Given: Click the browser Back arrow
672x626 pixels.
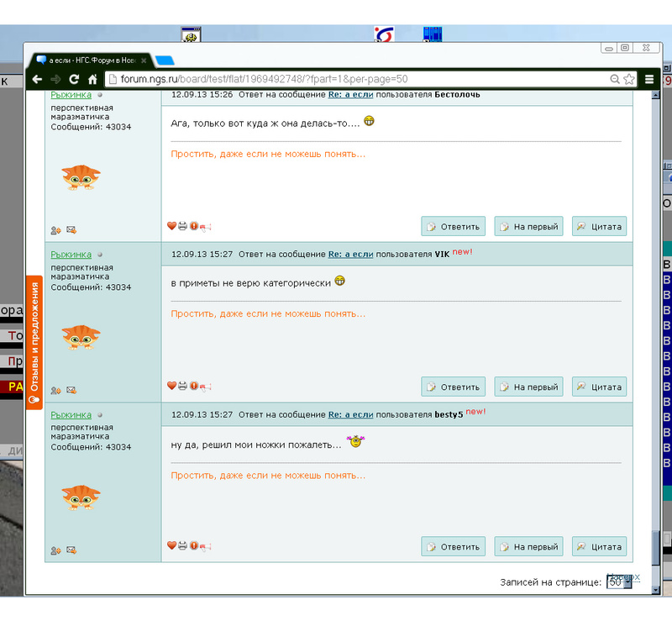Looking at the screenshot, I should (37, 79).
